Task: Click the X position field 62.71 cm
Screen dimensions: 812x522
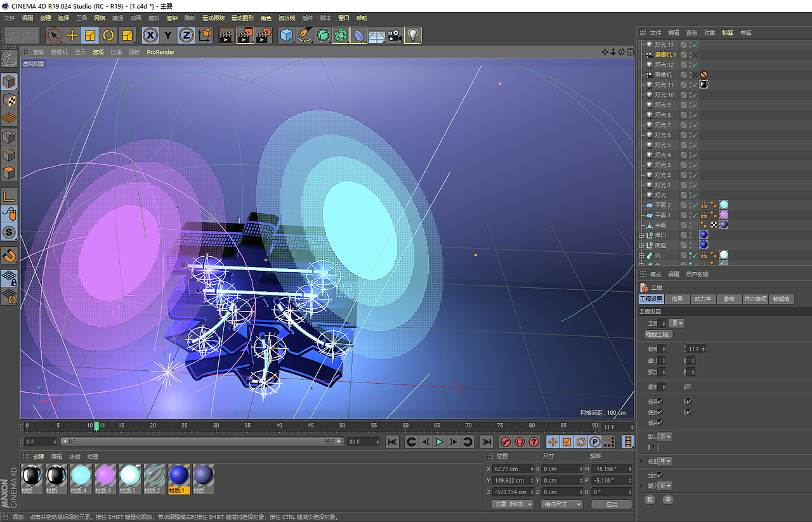Action: [513, 469]
